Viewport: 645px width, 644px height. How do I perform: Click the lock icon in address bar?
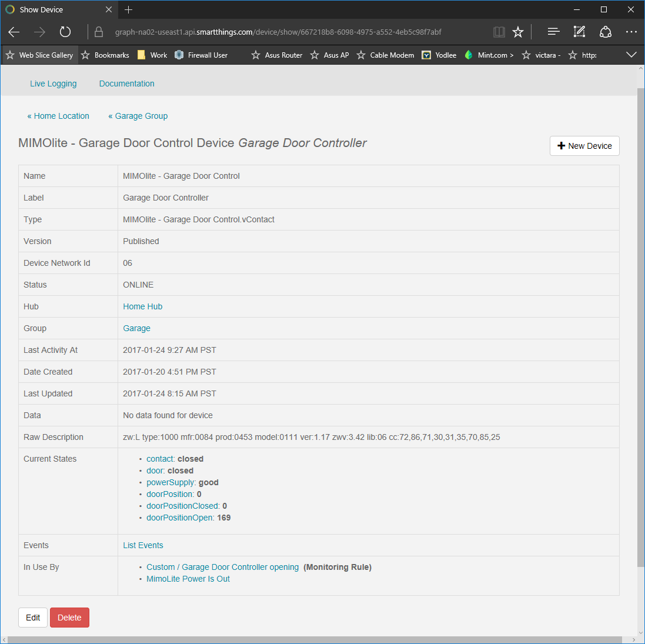pos(99,32)
